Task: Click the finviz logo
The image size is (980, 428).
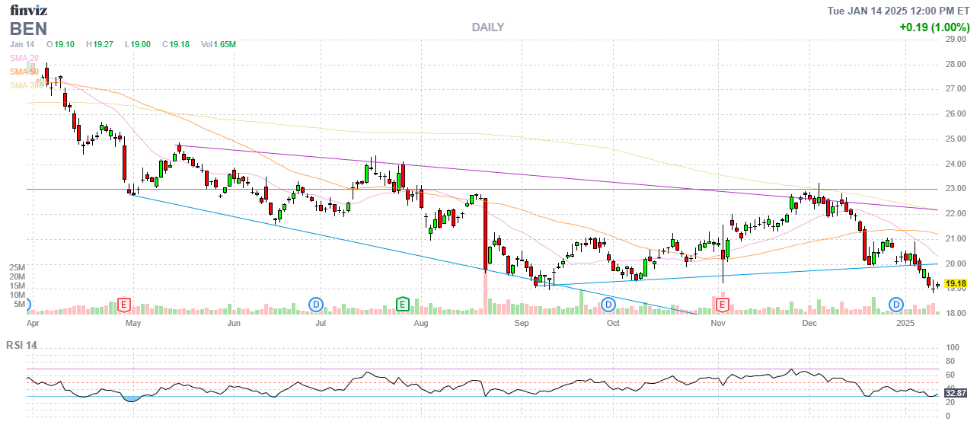Action: coord(28,10)
